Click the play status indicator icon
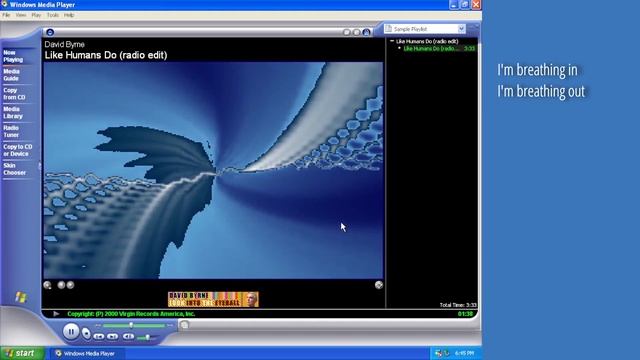The height and width of the screenshot is (360, 640). [56, 314]
